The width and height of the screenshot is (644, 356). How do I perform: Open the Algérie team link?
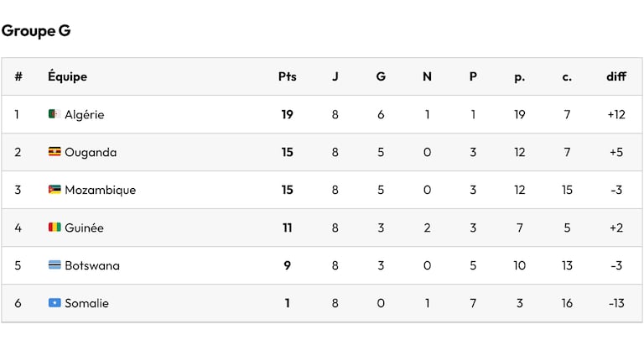point(84,115)
